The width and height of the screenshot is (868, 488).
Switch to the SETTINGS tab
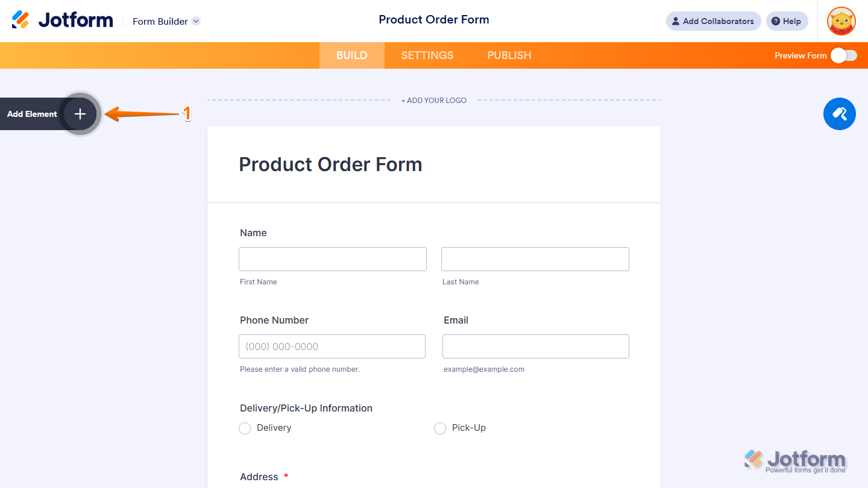click(x=427, y=55)
